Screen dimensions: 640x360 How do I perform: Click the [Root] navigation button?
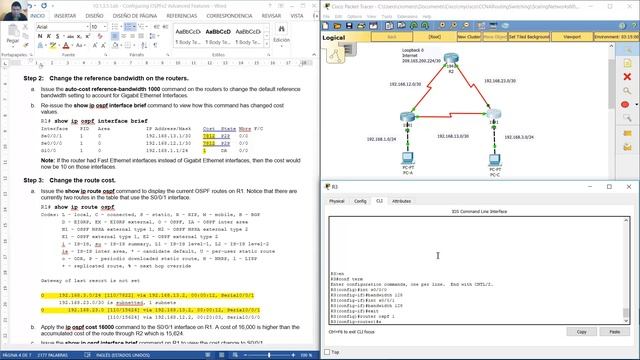434,37
